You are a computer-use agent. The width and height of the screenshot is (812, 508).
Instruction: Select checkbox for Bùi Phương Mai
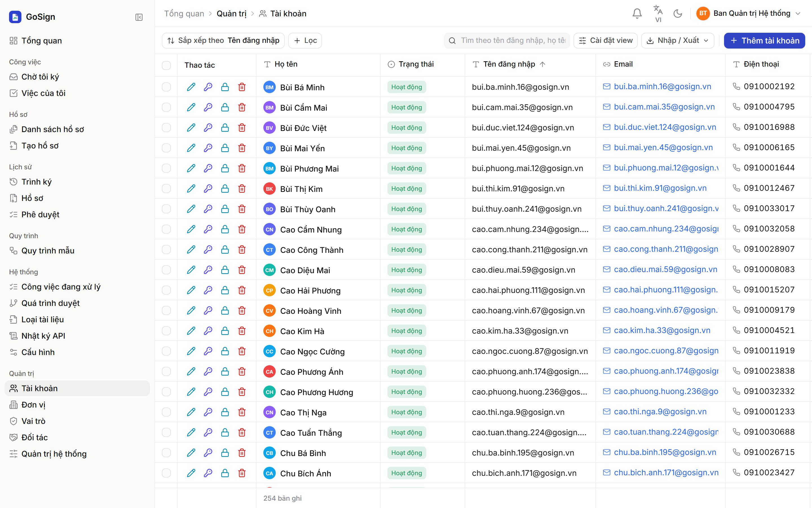click(166, 168)
